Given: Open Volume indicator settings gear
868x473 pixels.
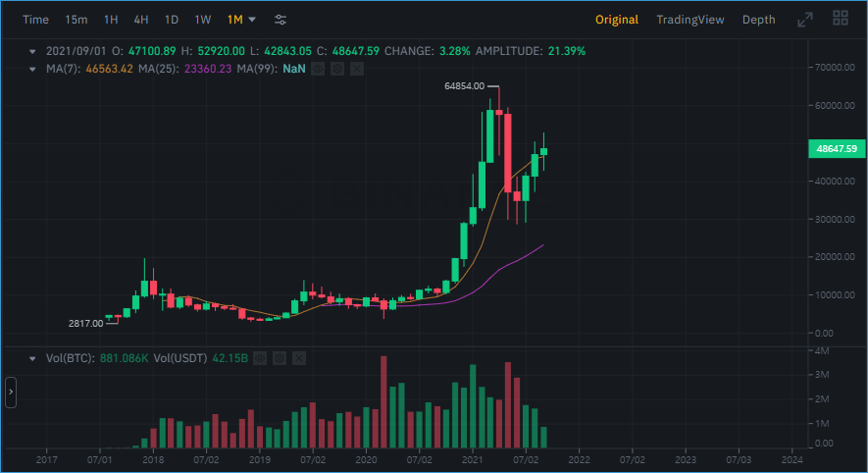Looking at the screenshot, I should pos(280,358).
